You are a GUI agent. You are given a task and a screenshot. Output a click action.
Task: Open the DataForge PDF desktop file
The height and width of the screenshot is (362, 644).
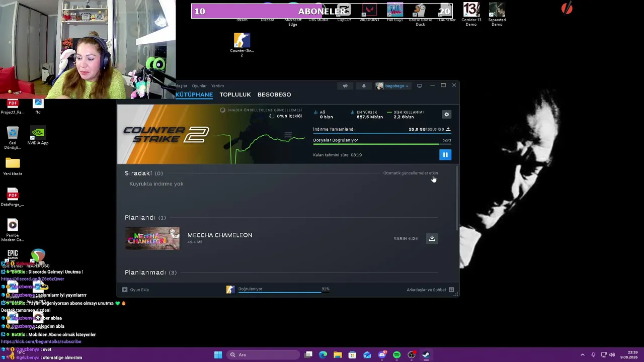tap(13, 197)
